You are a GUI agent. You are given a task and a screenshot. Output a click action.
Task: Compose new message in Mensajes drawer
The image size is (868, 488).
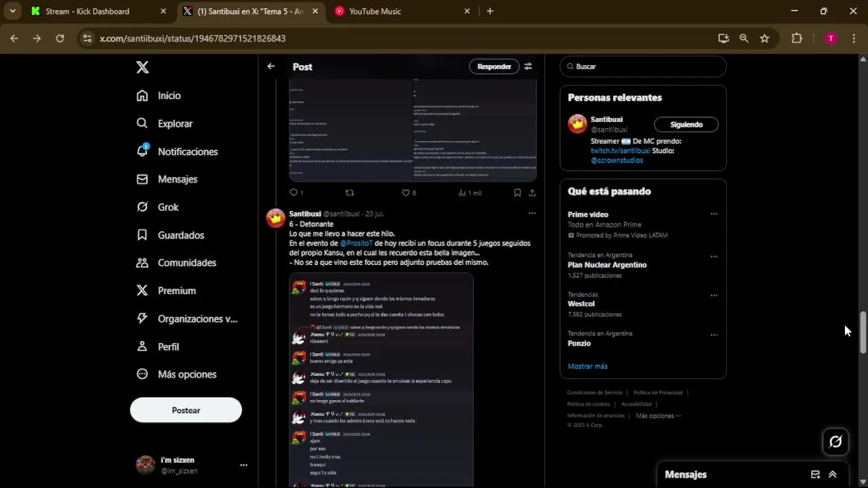[815, 474]
